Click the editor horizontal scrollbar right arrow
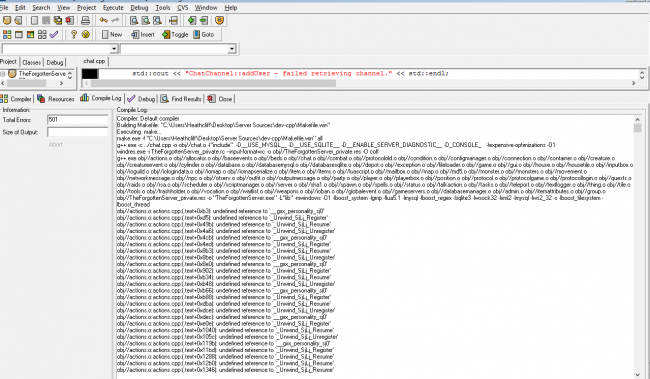Viewport: 650px width, 379px height. [x=633, y=83]
